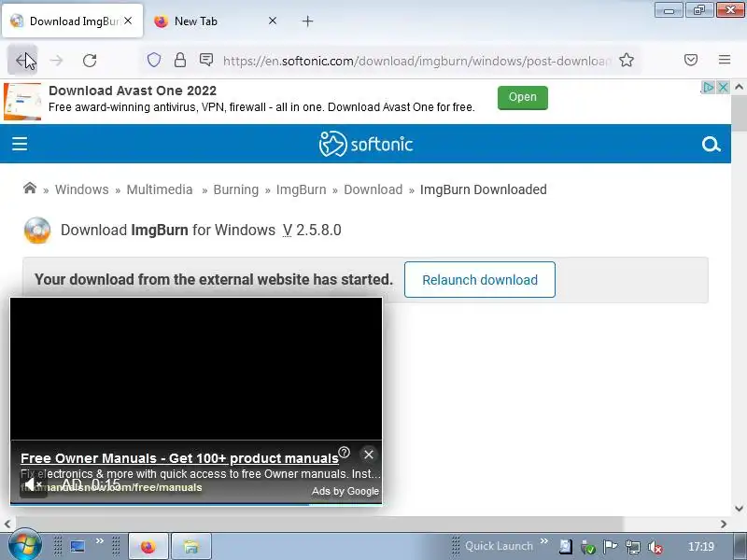This screenshot has width=747, height=560.
Task: Click vertical scrollbar down arrow
Action: [739, 509]
